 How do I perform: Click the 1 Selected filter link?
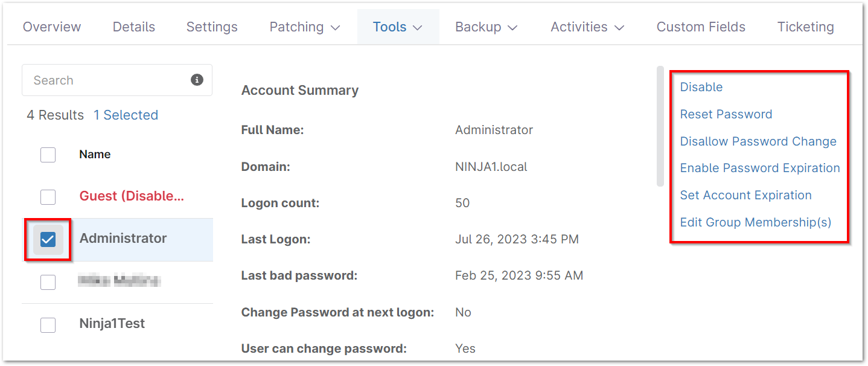click(x=126, y=115)
